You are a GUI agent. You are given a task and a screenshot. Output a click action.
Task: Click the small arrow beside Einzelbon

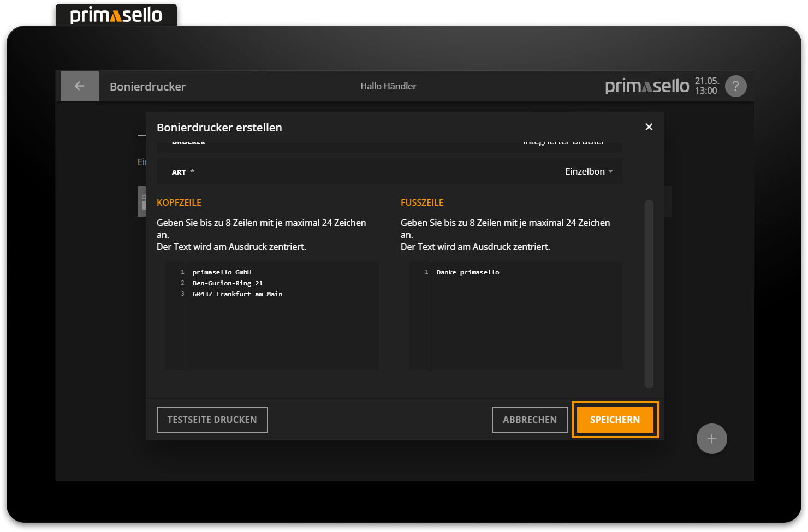(611, 171)
